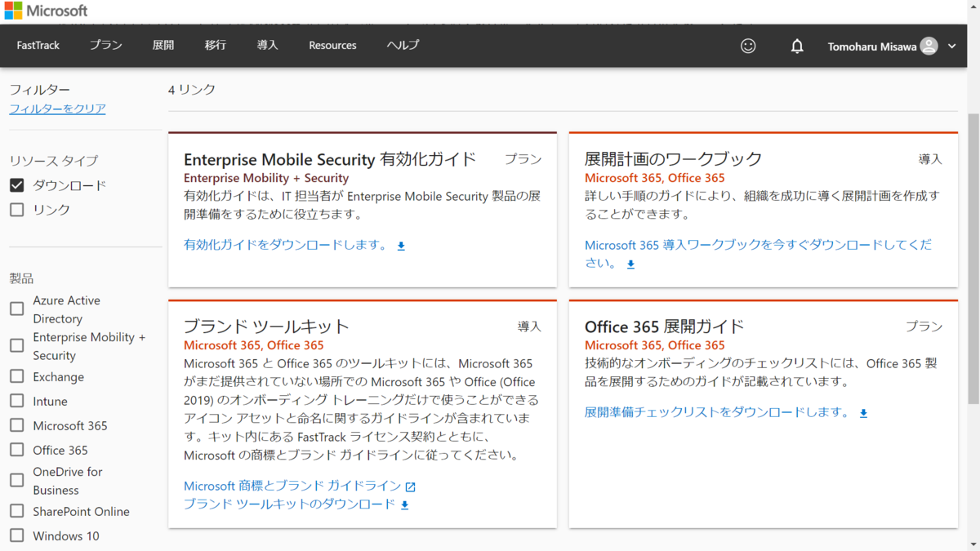Open the notifications bell

pyautogui.click(x=797, y=46)
